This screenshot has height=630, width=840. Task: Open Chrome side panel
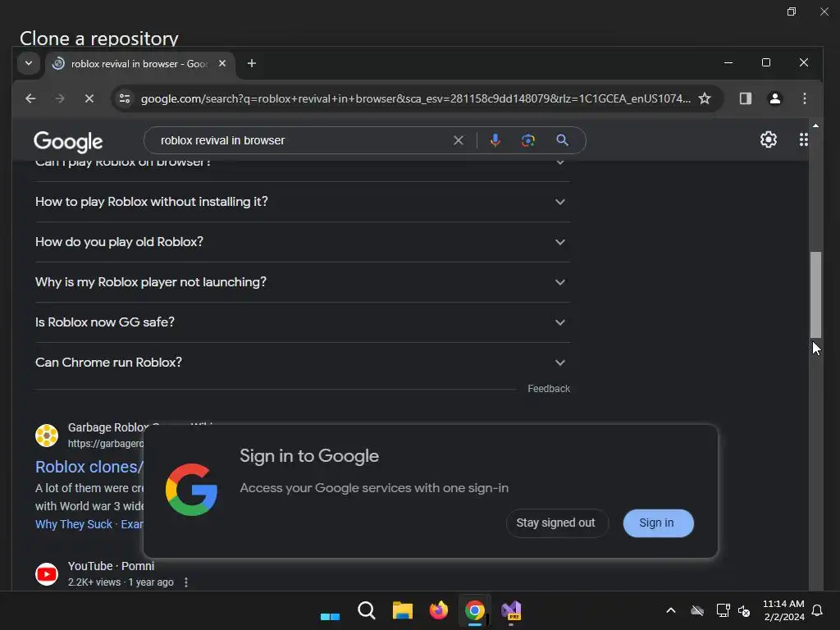click(745, 98)
